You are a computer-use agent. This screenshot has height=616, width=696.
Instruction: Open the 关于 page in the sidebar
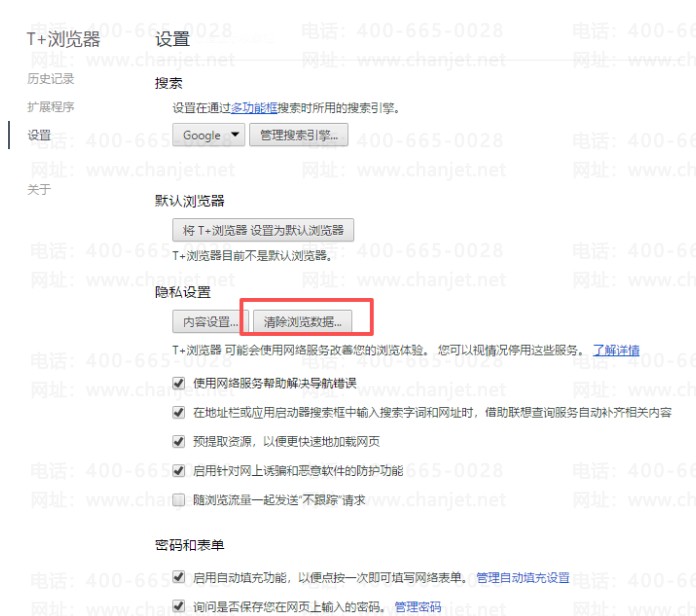tap(39, 190)
